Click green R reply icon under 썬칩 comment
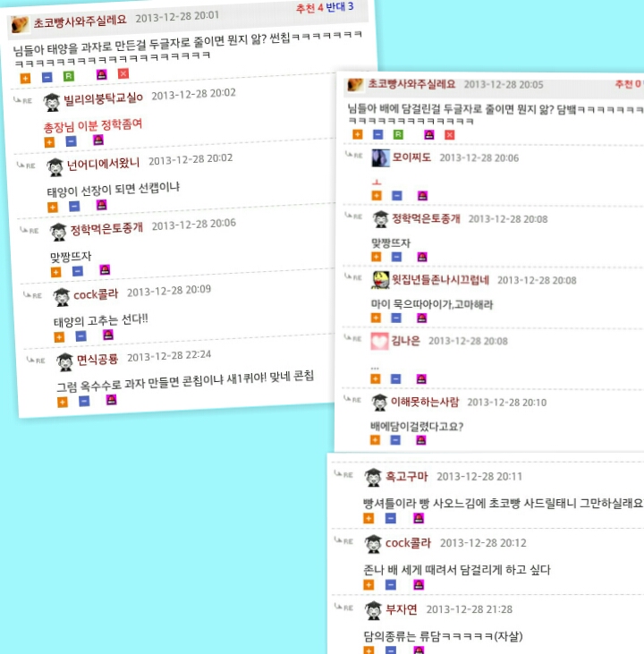The width and height of the screenshot is (644, 654). click(x=69, y=76)
